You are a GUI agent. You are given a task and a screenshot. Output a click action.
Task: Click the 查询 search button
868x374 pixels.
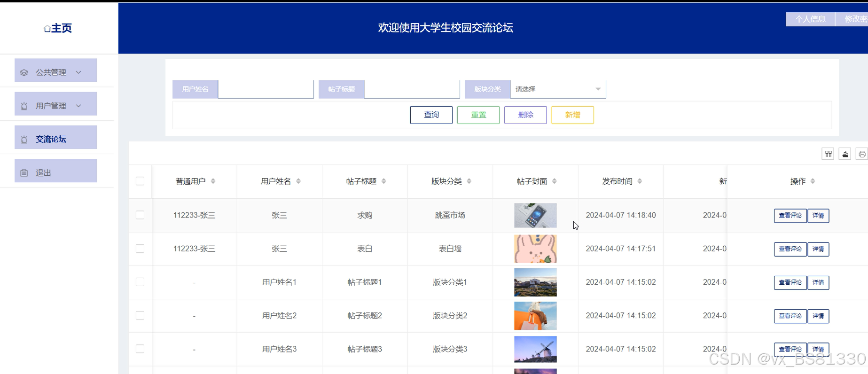[x=431, y=115]
